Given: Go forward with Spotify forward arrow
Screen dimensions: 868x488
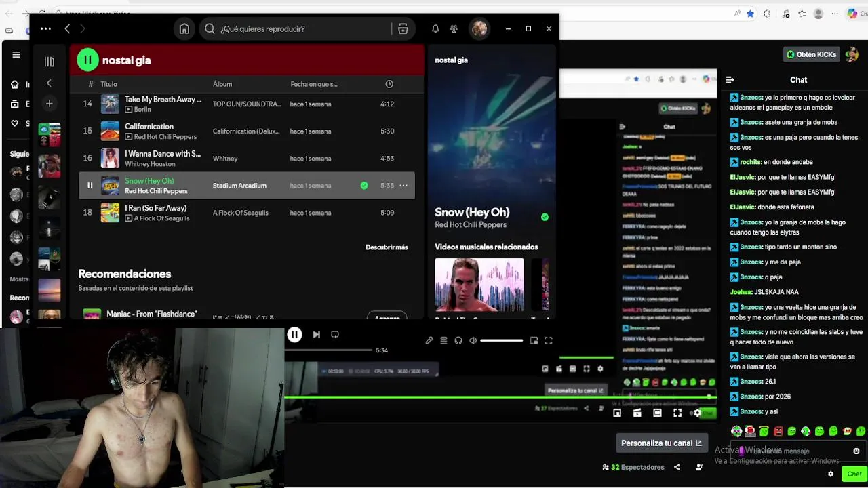Looking at the screenshot, I should click(83, 28).
